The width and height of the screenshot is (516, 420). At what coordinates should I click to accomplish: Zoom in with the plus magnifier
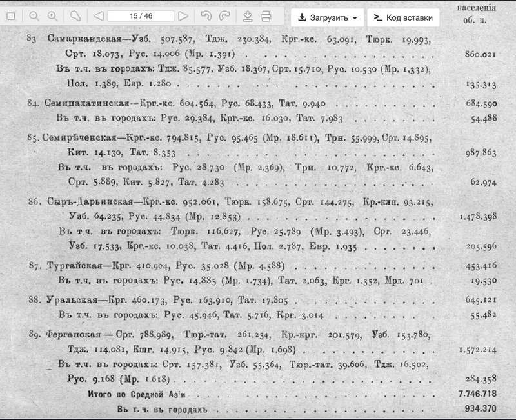point(53,16)
